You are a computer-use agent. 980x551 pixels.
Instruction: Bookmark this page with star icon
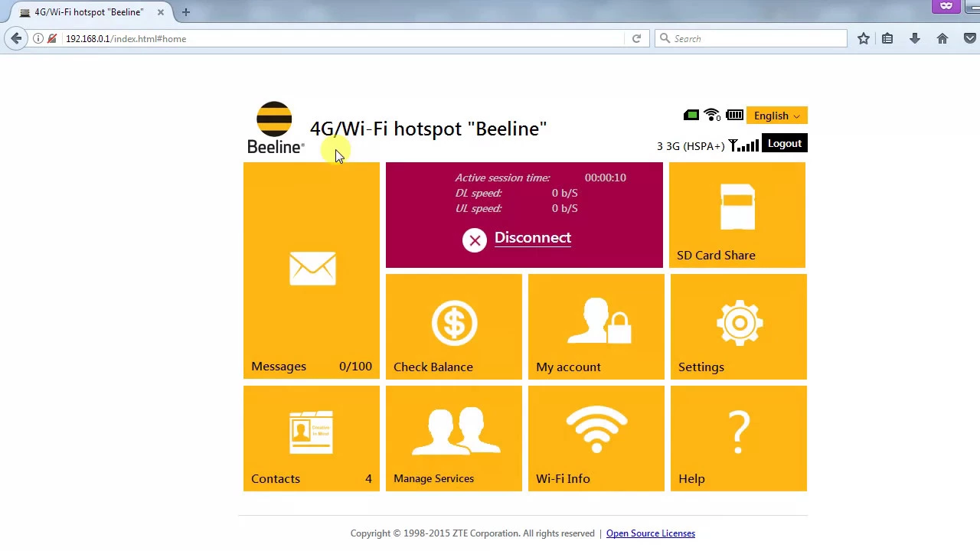click(x=864, y=38)
